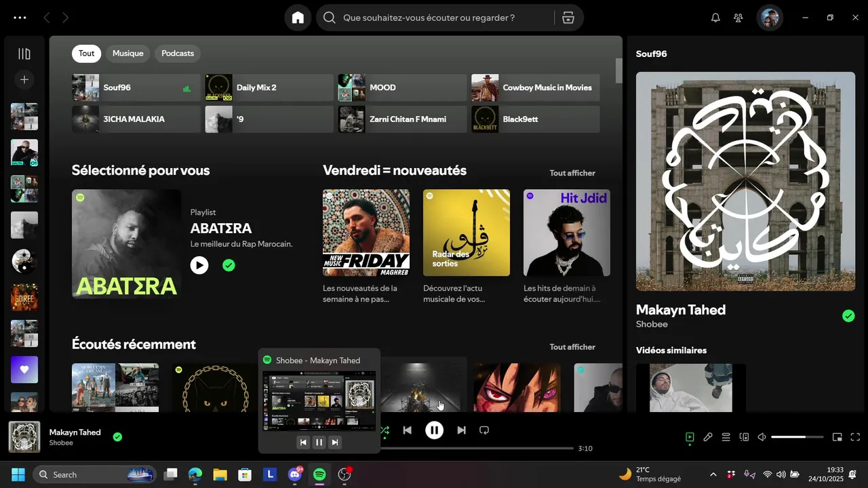Play the ABATERA playlist
This screenshot has height=488, width=868.
coord(199,265)
